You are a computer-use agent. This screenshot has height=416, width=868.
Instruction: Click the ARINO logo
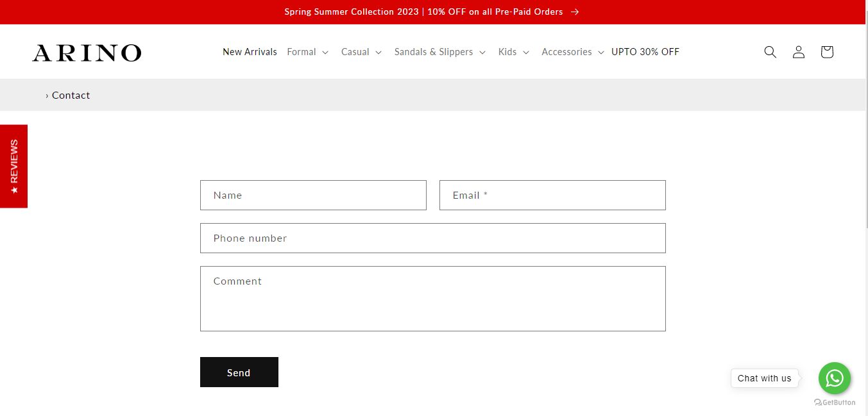[x=87, y=53]
